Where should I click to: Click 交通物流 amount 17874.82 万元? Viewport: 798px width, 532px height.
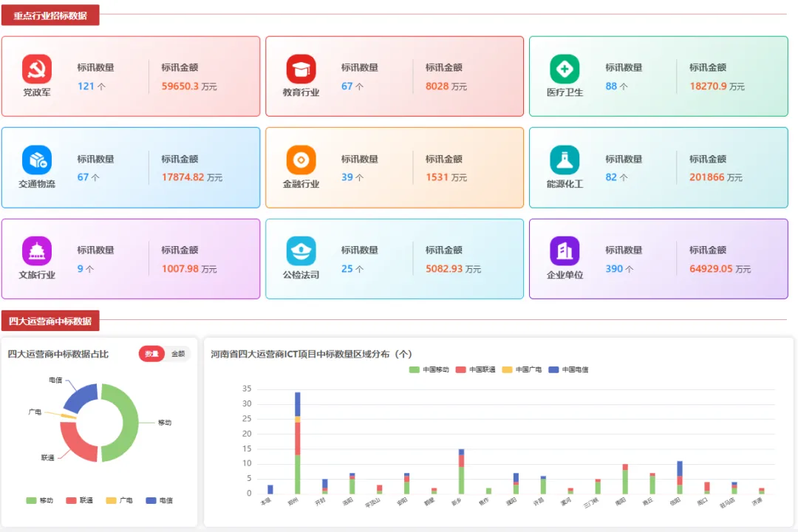[192, 177]
